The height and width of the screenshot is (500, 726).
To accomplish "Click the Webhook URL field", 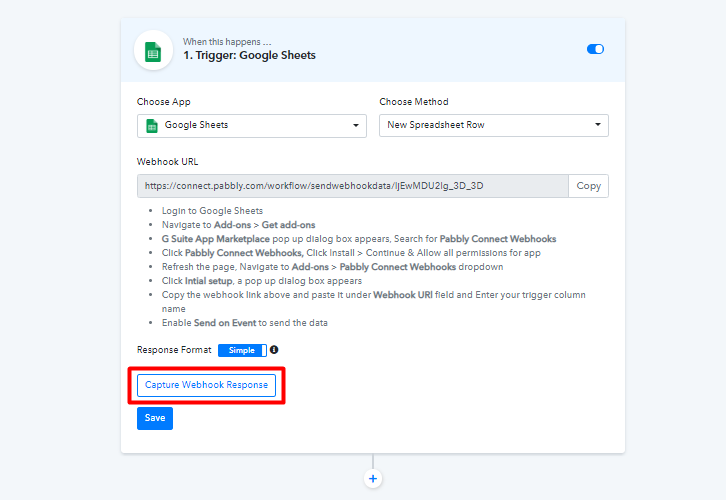I will click(353, 186).
